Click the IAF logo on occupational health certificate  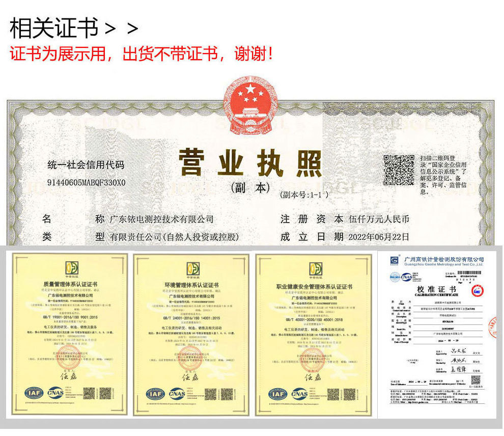(278, 394)
